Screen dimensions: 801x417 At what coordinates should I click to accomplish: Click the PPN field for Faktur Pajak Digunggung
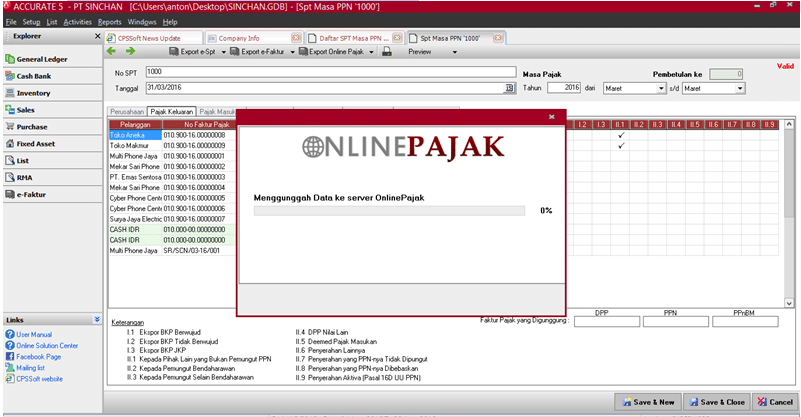click(x=676, y=321)
